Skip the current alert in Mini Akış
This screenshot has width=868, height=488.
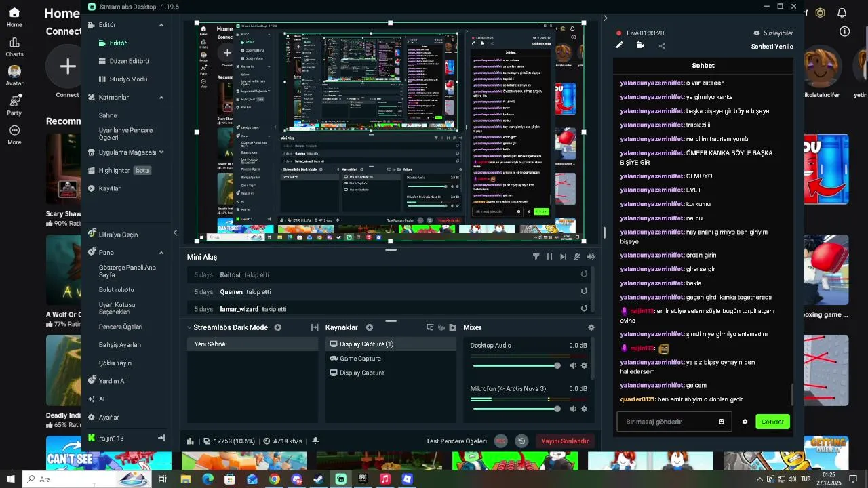[563, 257]
